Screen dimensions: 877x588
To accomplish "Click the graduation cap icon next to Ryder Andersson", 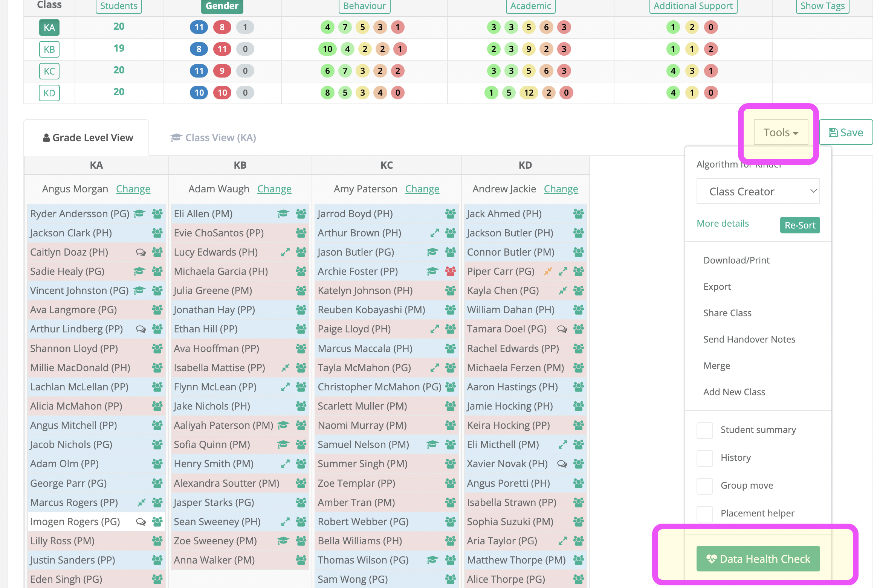I will point(139,214).
